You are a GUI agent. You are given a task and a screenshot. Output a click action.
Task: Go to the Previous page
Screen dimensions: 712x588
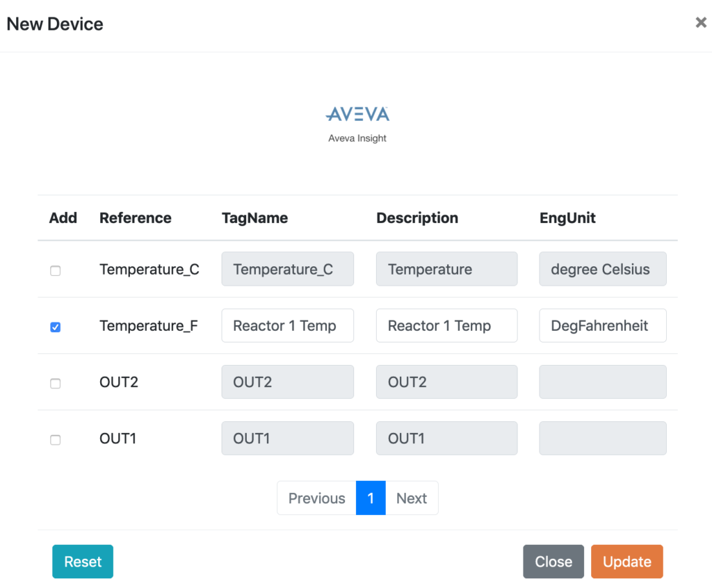pyautogui.click(x=316, y=498)
